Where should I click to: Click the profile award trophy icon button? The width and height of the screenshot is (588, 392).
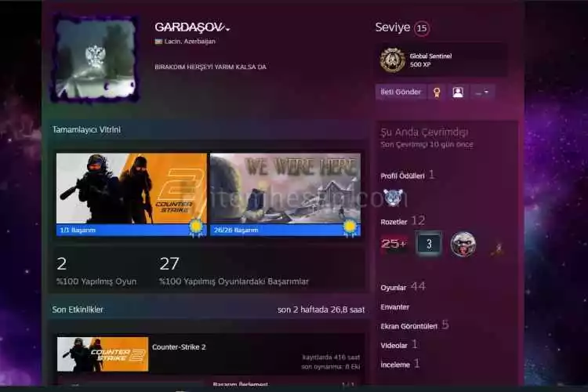pos(437,92)
